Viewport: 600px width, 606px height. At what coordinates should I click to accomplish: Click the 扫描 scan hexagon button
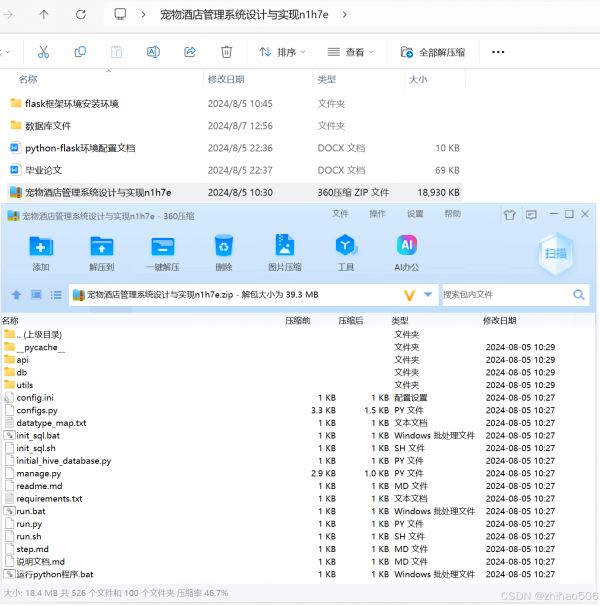click(x=556, y=254)
